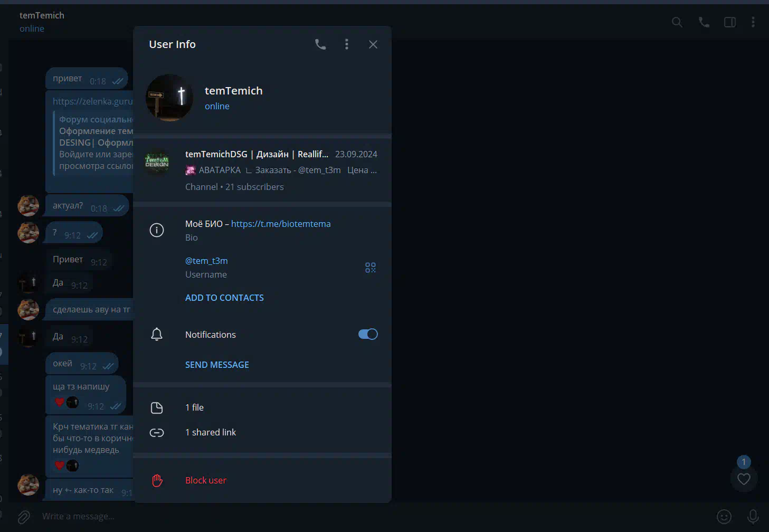The height and width of the screenshot is (532, 769).
Task: Click the 'привет' message bubble
Action: [87, 79]
